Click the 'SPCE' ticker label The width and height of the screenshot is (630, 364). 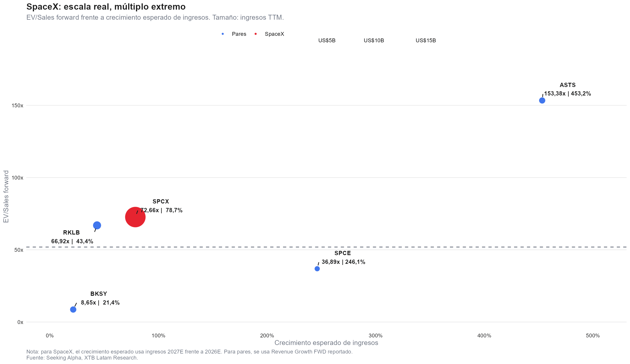(343, 253)
